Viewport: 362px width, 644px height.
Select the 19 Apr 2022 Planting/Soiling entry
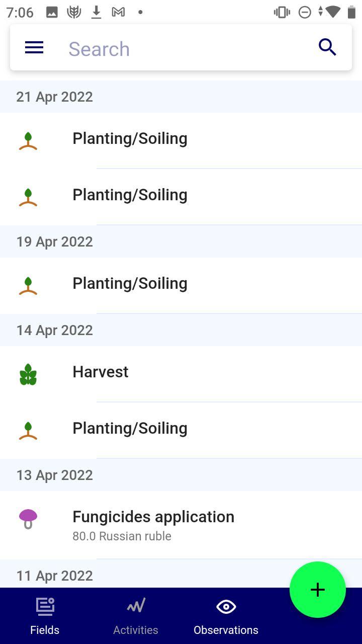(x=181, y=285)
